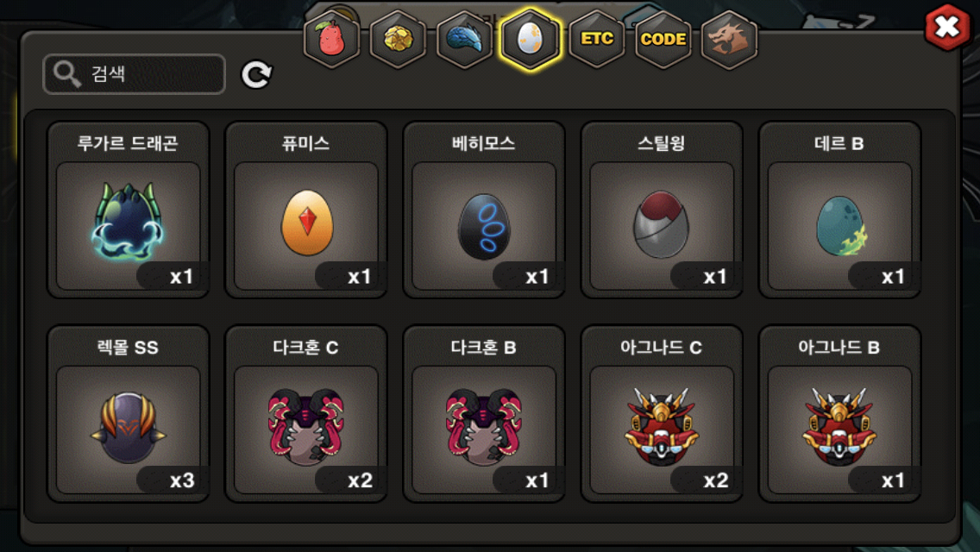980x552 pixels.
Task: Choose the black 베히모스 egg
Action: [484, 210]
